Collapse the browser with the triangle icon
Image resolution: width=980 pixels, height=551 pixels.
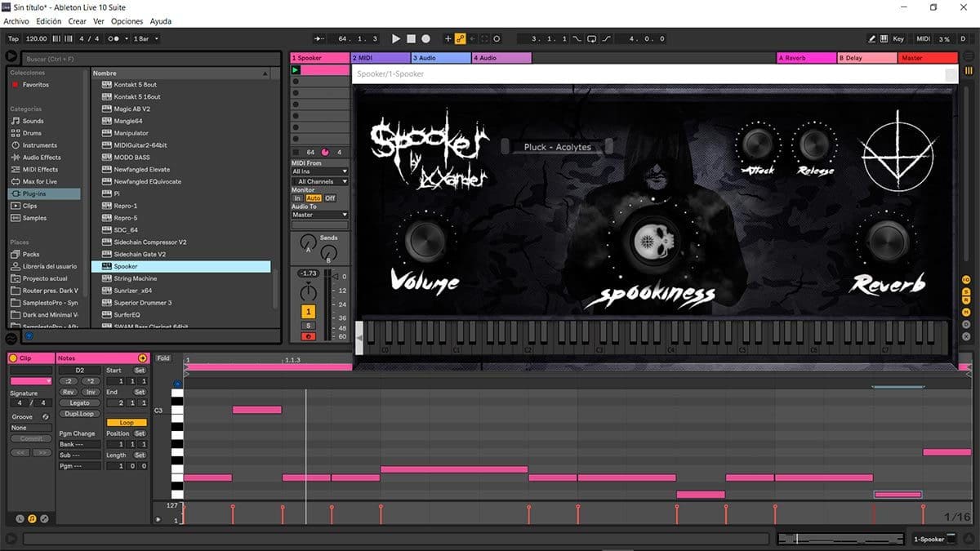pyautogui.click(x=11, y=57)
